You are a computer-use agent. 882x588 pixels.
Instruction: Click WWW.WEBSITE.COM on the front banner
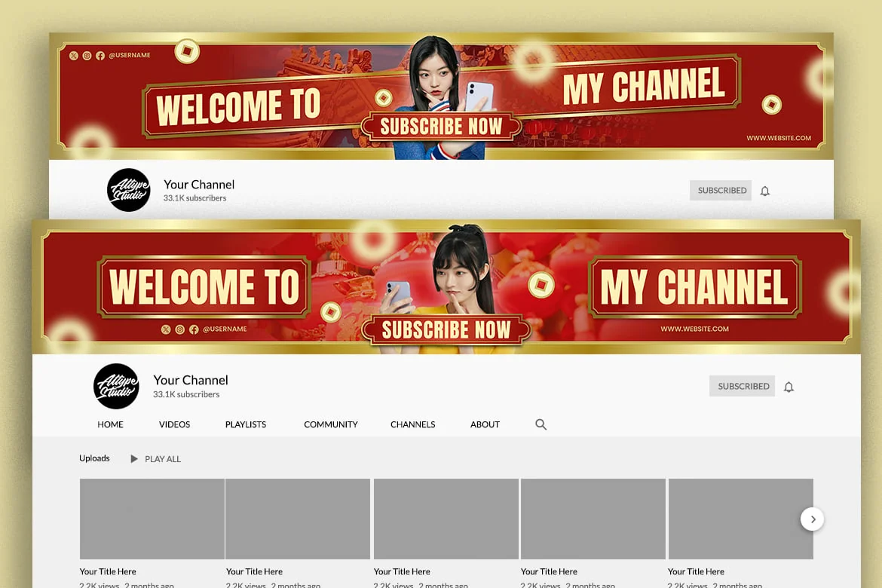click(x=695, y=329)
